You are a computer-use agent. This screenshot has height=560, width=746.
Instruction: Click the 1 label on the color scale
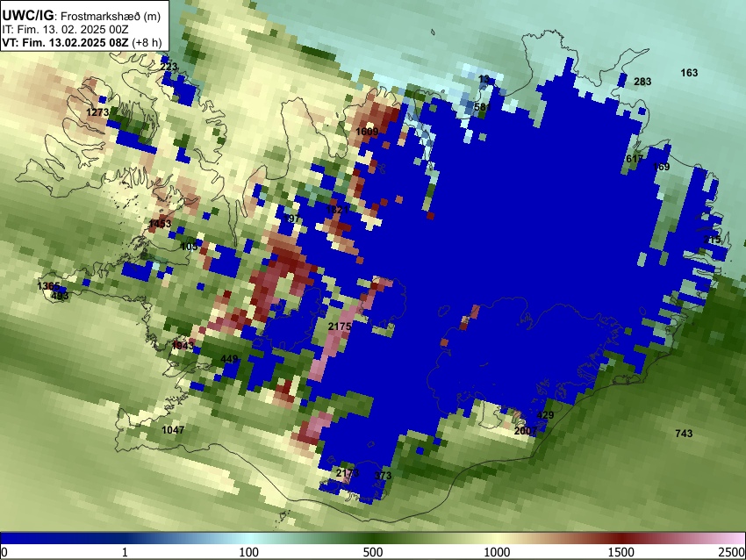125,552
